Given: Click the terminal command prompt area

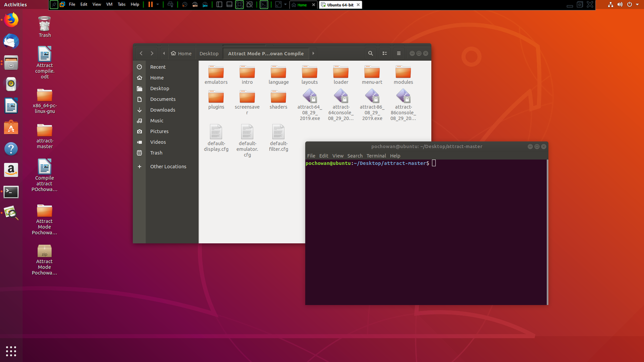Looking at the screenshot, I should (x=426, y=232).
